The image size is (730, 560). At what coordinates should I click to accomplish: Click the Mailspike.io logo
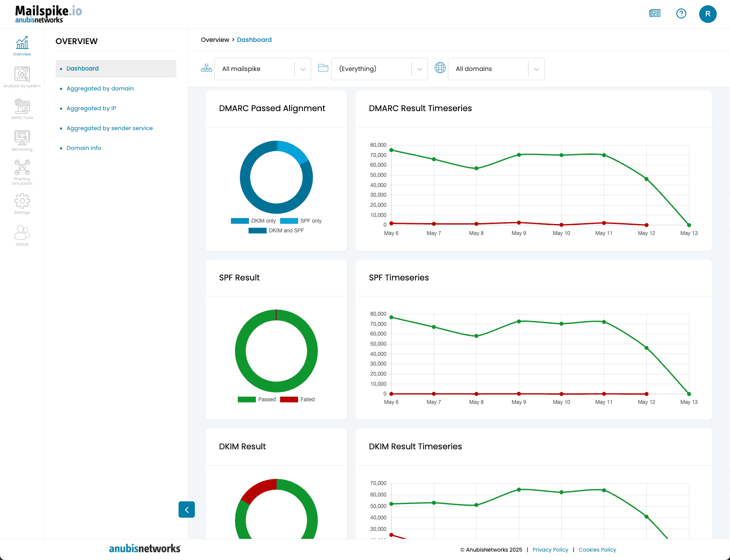coord(48,14)
